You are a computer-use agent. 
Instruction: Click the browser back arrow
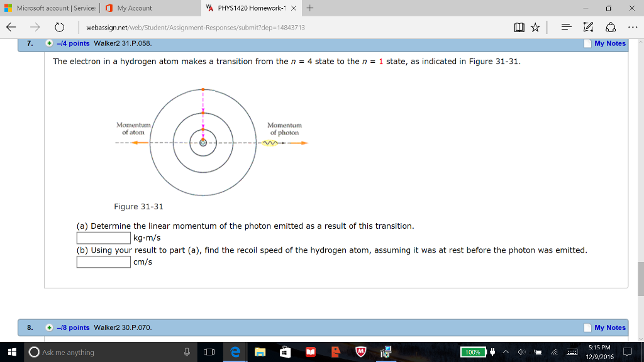(x=11, y=28)
